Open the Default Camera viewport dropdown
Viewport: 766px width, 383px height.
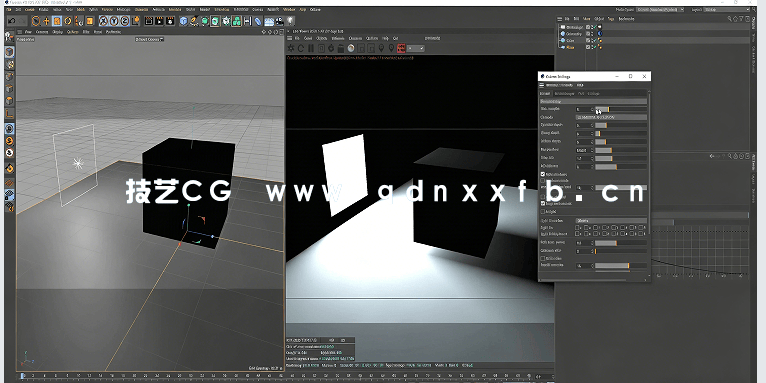149,39
